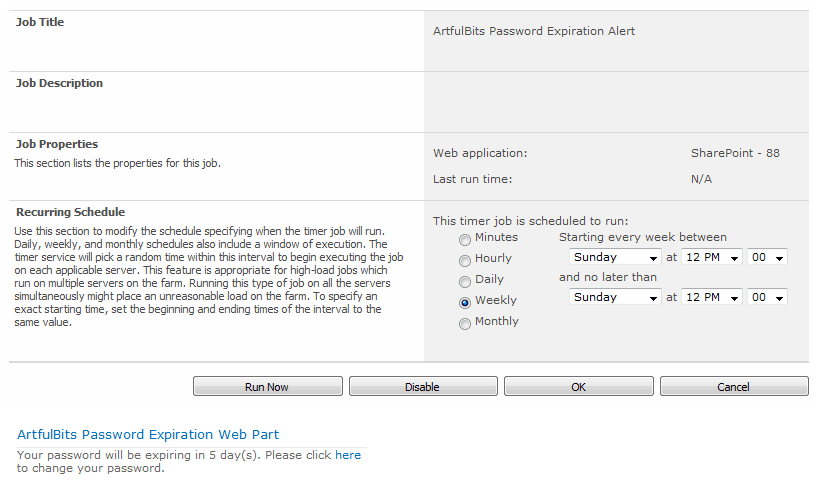822x488 pixels.
Task: Select the Hourly schedule radio button
Action: (x=464, y=261)
